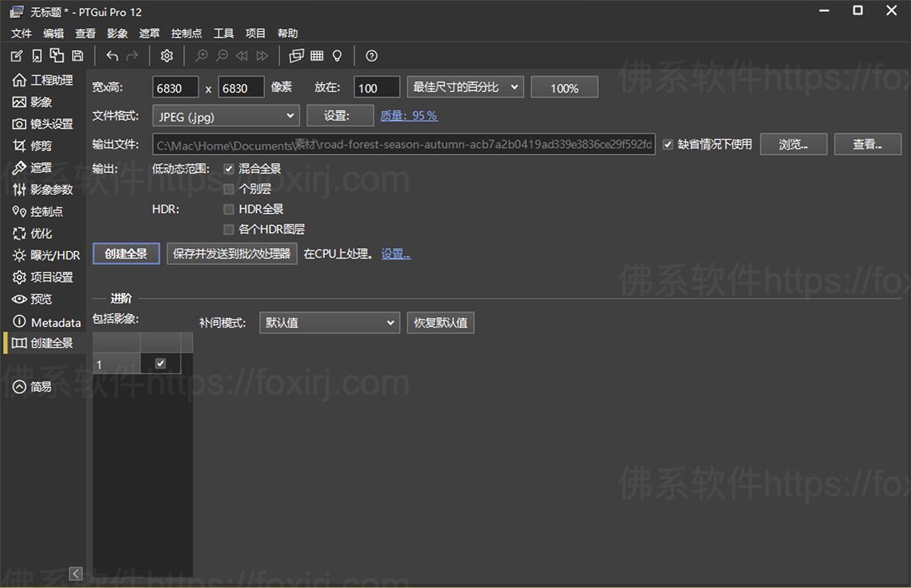911x588 pixels.
Task: Open the 补间模式 默认值 dropdown
Action: 329,322
